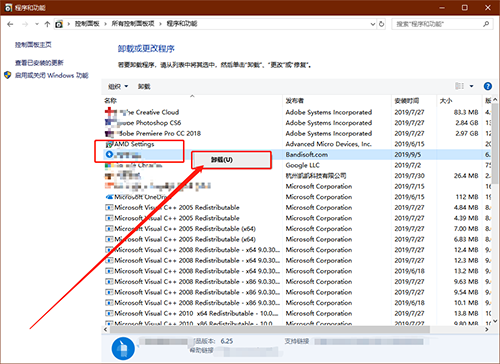500x364 pixels.
Task: Sort by the Size column header
Action: [459, 100]
